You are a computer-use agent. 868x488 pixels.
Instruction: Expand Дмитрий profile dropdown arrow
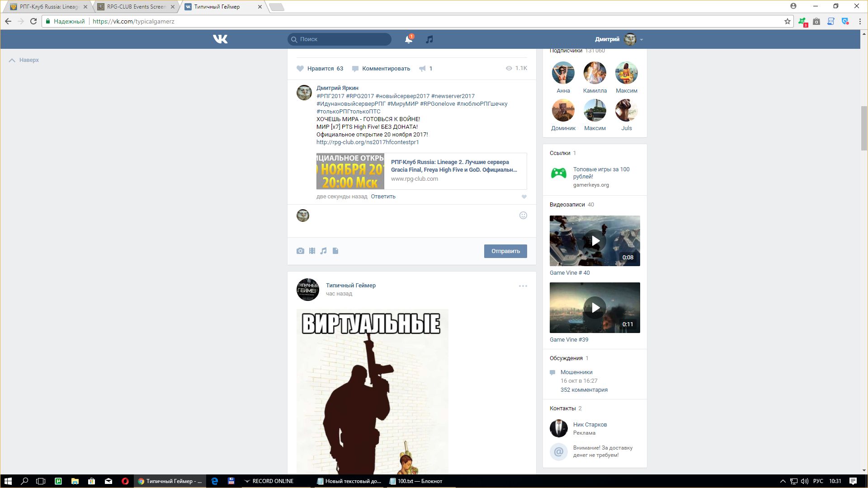click(x=642, y=40)
